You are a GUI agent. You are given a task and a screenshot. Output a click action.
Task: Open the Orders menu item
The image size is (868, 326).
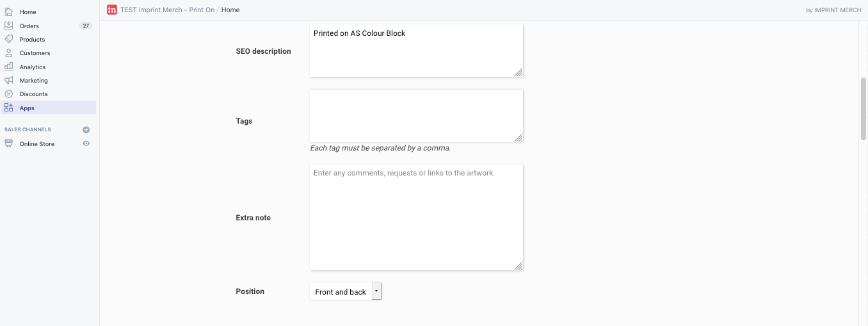pos(29,26)
